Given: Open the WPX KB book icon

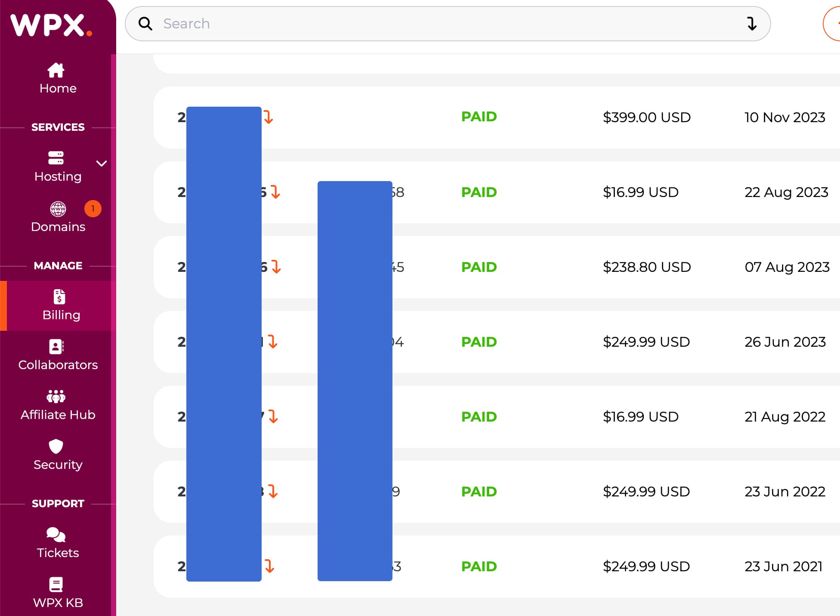Looking at the screenshot, I should 56,585.
